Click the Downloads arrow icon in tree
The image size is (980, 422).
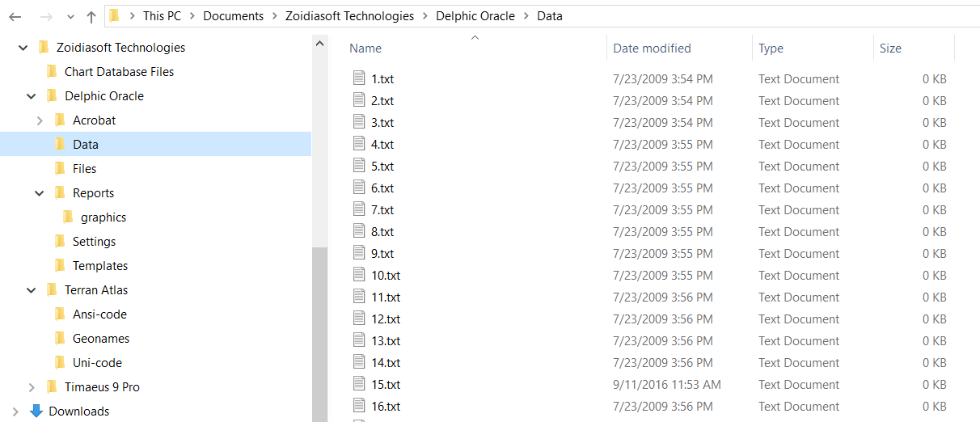coord(36,411)
